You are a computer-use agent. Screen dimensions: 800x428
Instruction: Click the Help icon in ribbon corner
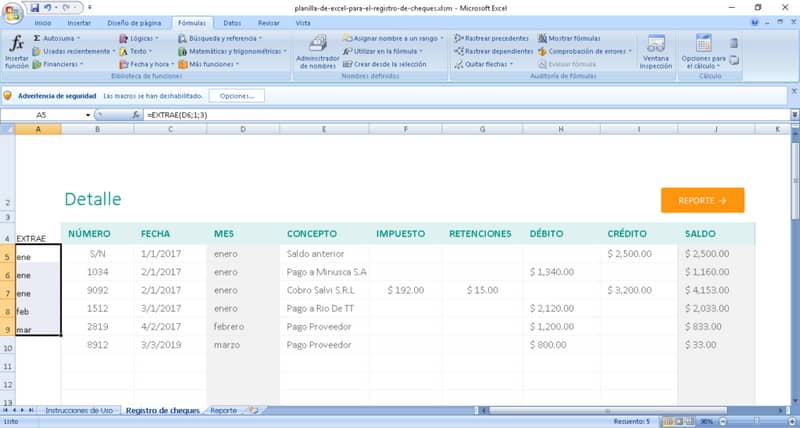point(755,22)
